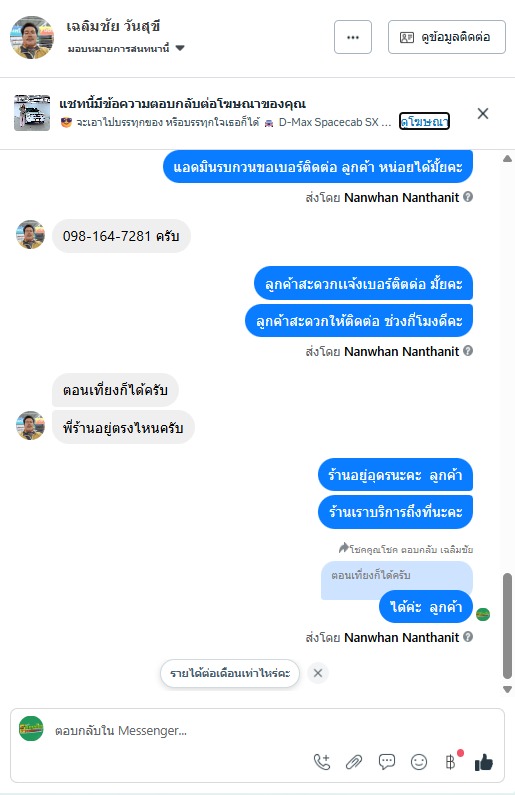Click the help icon beside top Nanwhan Nanthanit
Screen dimensions: 515x795
coord(468,197)
